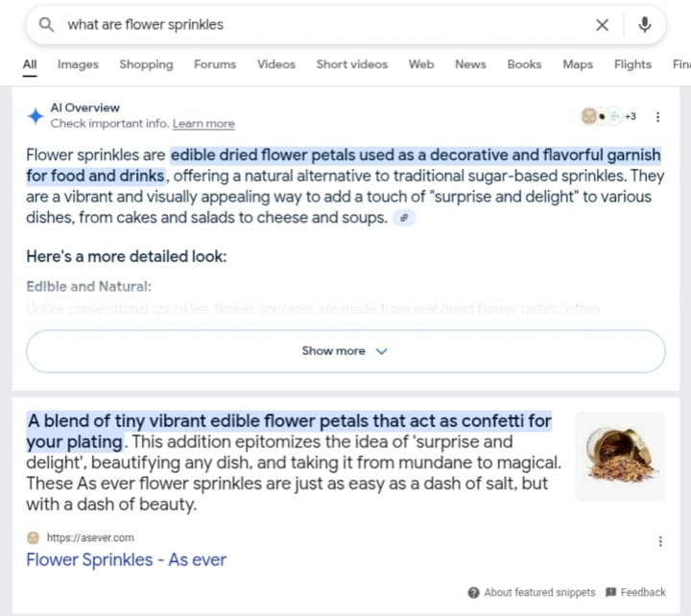
Task: Go to the Short videos tab
Action: pos(352,64)
